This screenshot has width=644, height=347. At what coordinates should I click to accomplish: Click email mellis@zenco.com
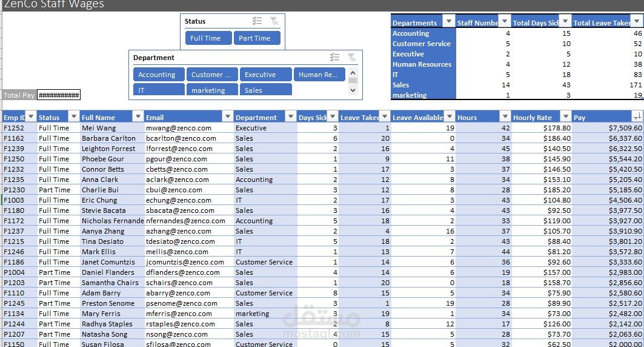(x=177, y=252)
